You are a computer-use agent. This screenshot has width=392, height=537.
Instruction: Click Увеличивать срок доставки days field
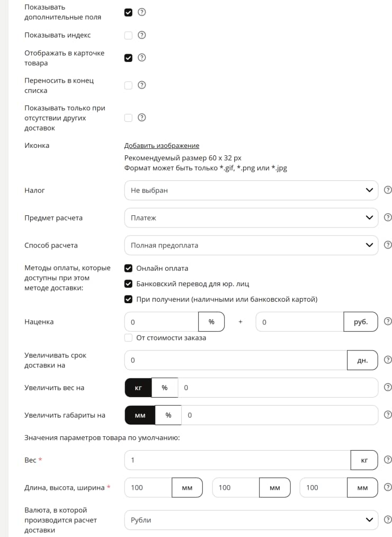pos(236,360)
